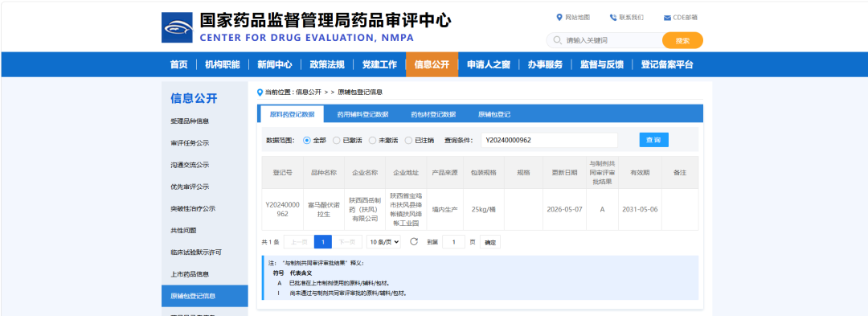The height and width of the screenshot is (316, 868).
Task: Choose the 未激活 radio option
Action: 372,141
